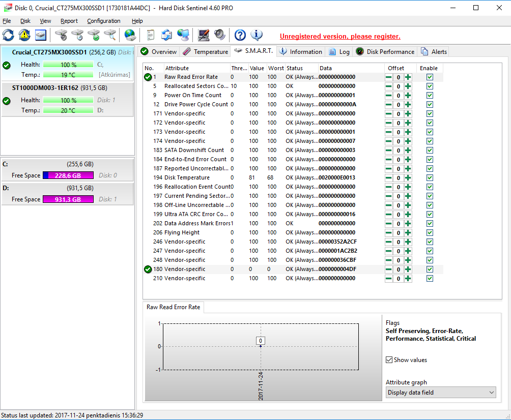
Task: Switch to the Overview tab
Action: pos(159,52)
